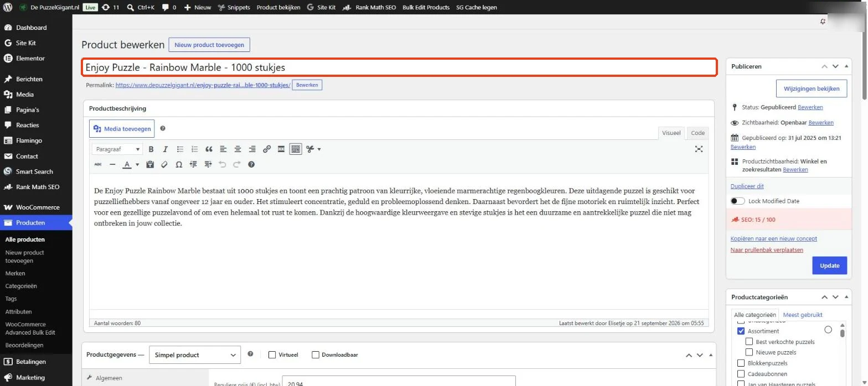Screen dimensions: 868x386
Task: Open the Algemeen product data tab
Action: pos(145,378)
